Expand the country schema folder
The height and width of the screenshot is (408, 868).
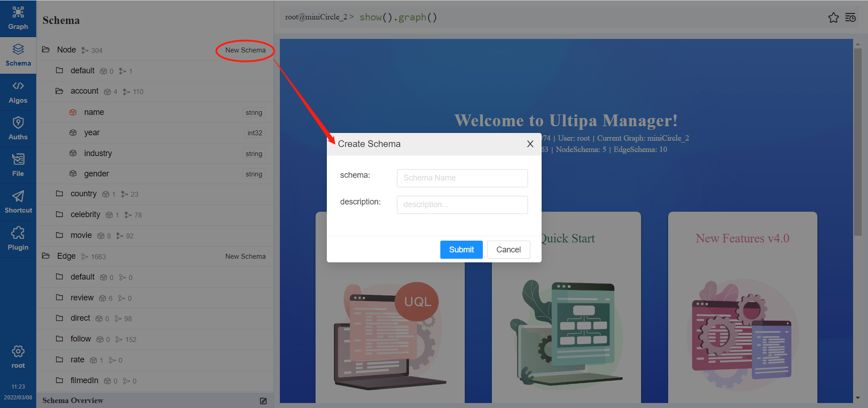click(59, 194)
